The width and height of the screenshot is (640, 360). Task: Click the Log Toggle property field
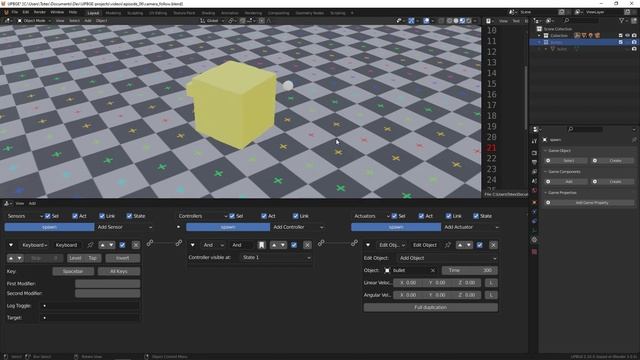pos(90,306)
